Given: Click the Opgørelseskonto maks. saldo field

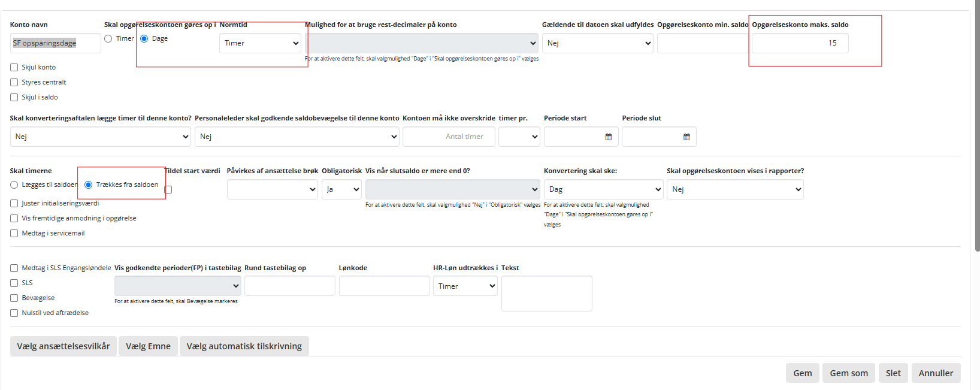Looking at the screenshot, I should pyautogui.click(x=800, y=43).
